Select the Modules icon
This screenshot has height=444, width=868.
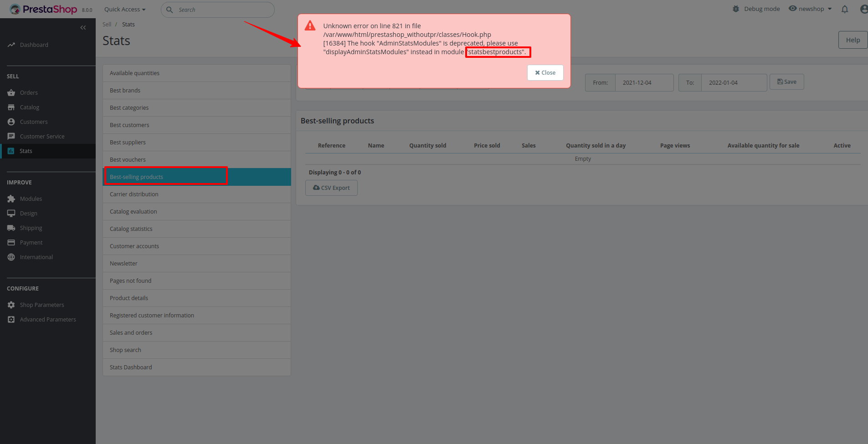pyautogui.click(x=11, y=199)
